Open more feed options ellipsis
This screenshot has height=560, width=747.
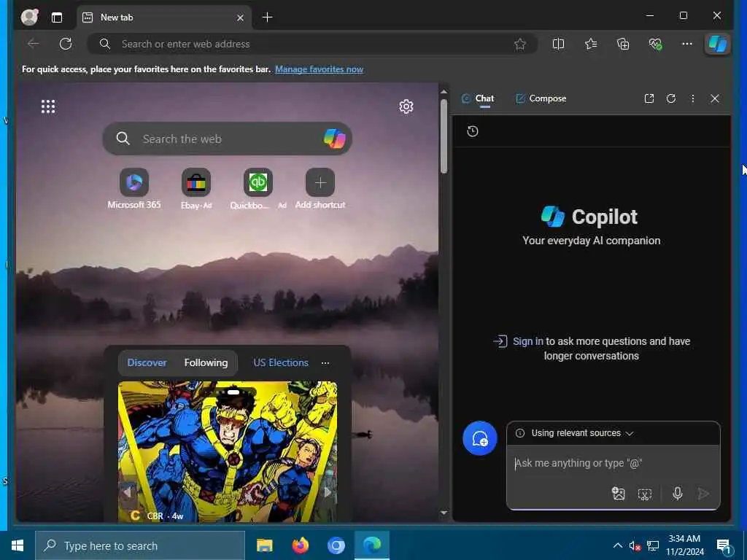[325, 363]
